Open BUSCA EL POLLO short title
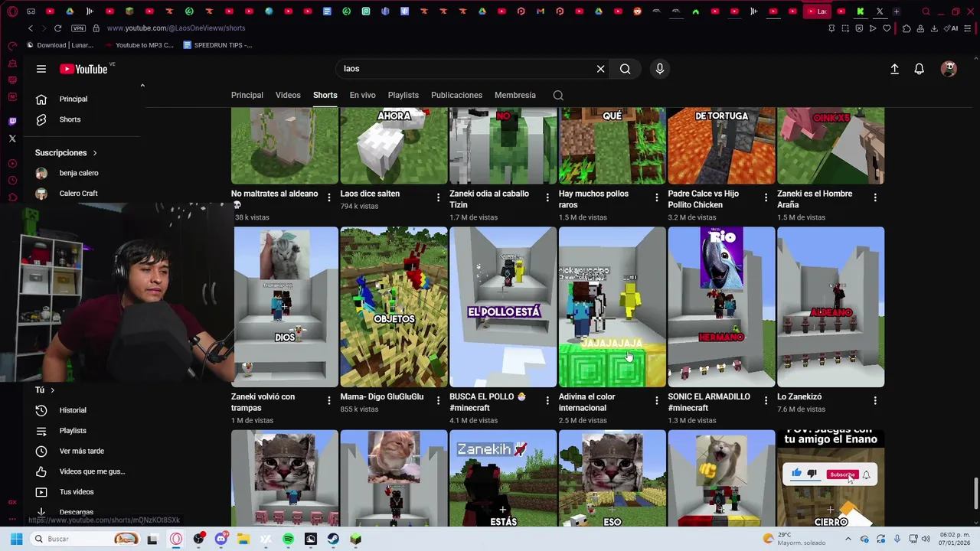The height and width of the screenshot is (551, 980). point(486,403)
